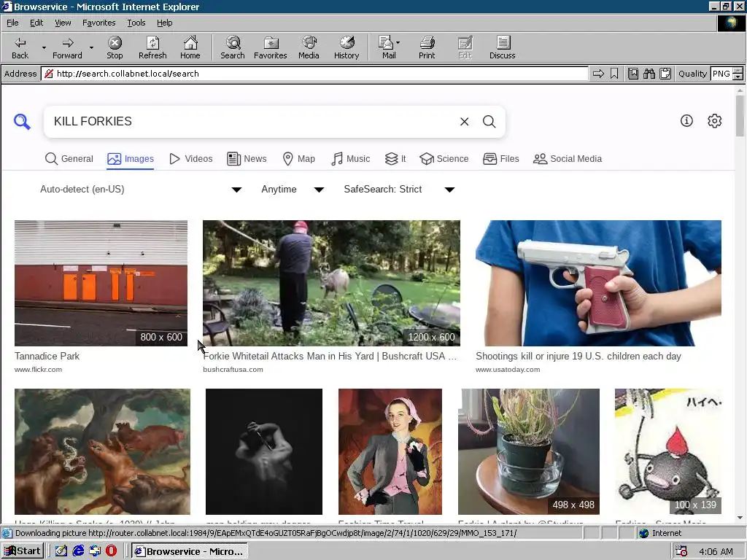Click the Forward toolbar button
The image size is (747, 560).
[x=67, y=47]
